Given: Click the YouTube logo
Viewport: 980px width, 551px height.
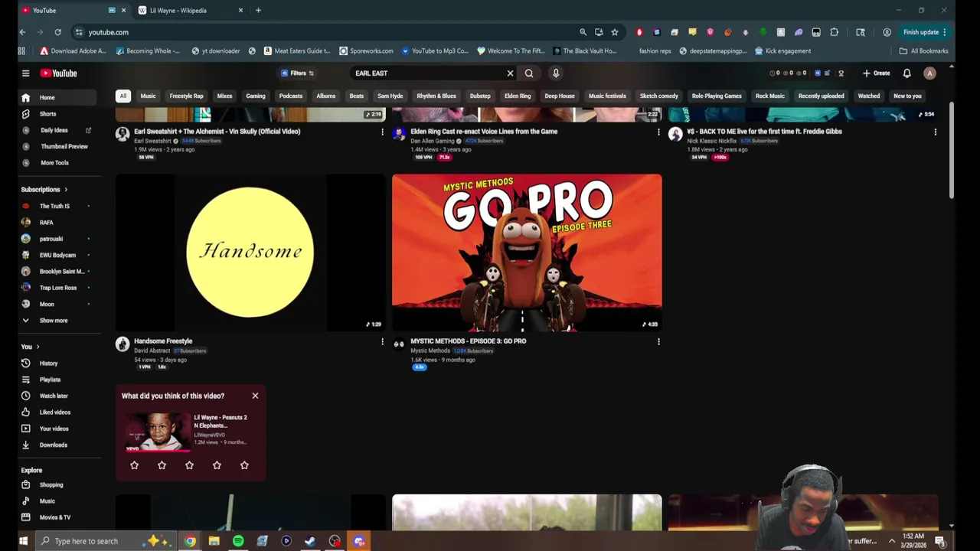Looking at the screenshot, I should point(59,73).
